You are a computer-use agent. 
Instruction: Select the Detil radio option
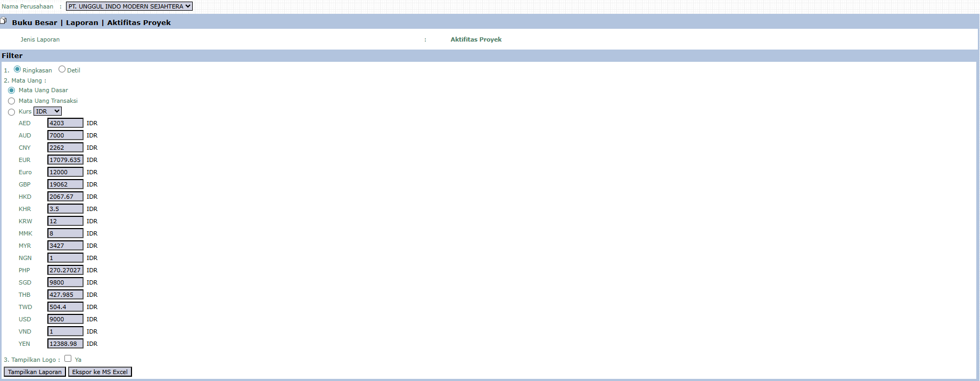(62, 69)
